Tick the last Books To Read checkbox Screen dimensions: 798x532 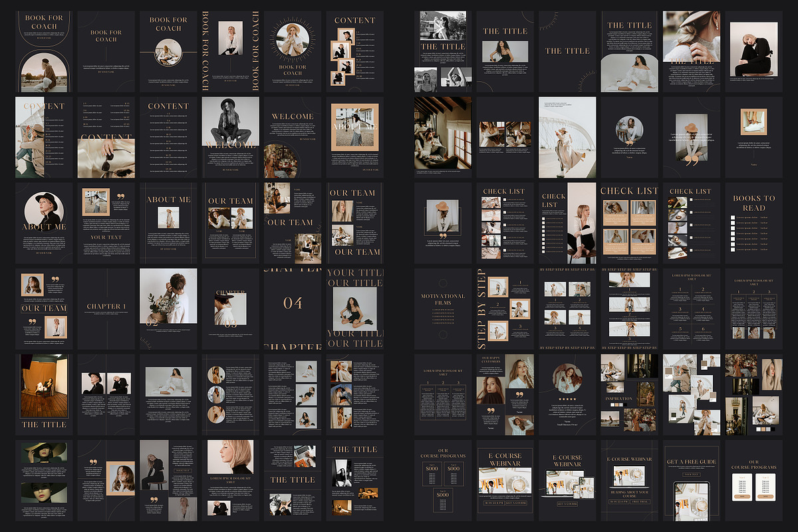click(x=733, y=248)
